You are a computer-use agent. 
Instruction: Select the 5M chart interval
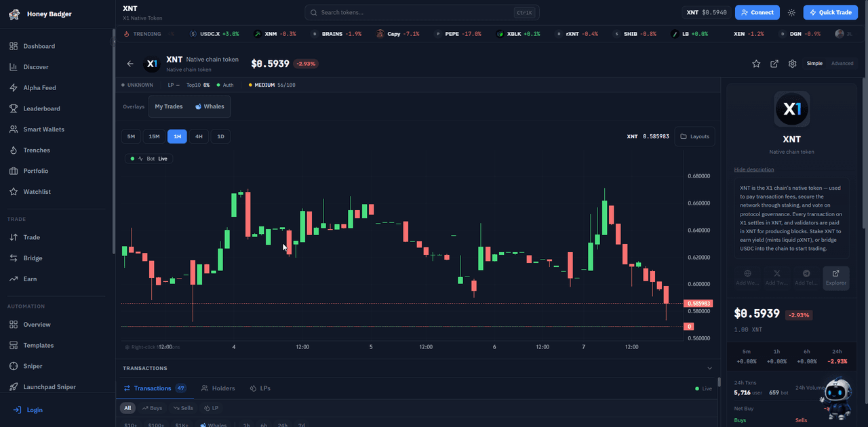(131, 136)
